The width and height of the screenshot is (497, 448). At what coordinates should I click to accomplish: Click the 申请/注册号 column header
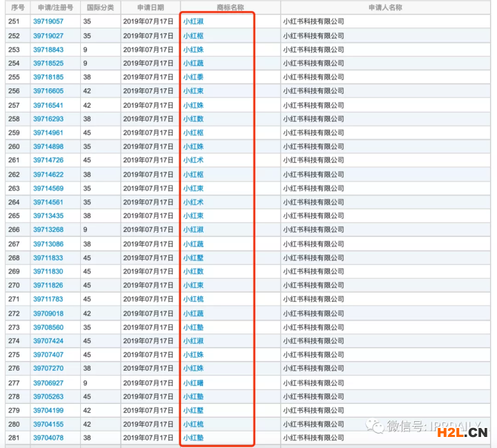[55, 8]
